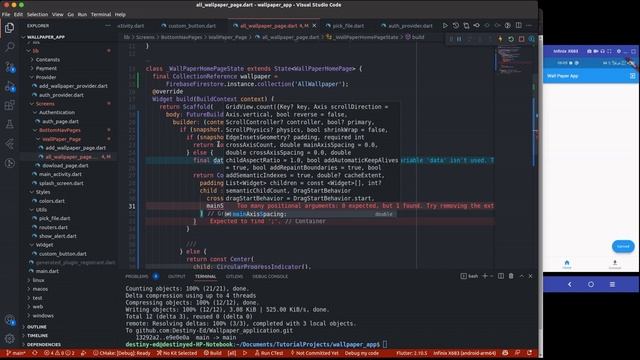640x360 pixels.
Task: Switch to the OUTPUT panel tab
Action: tap(177, 276)
